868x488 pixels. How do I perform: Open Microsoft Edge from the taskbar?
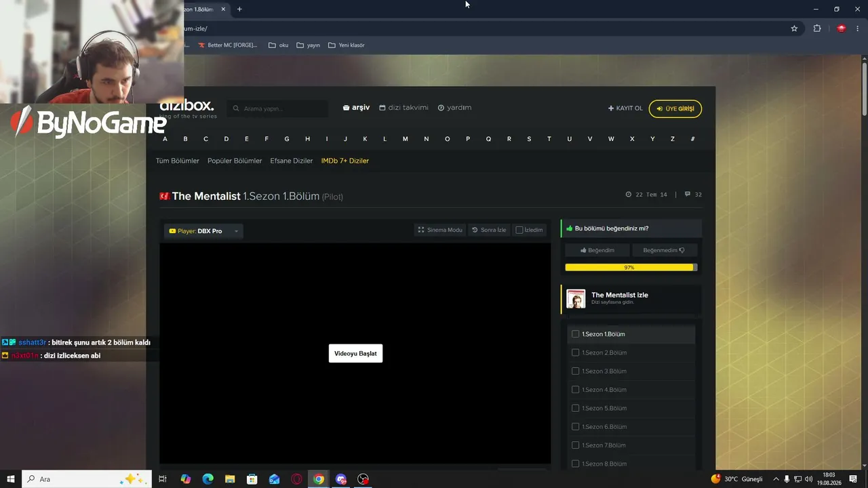pos(208,479)
